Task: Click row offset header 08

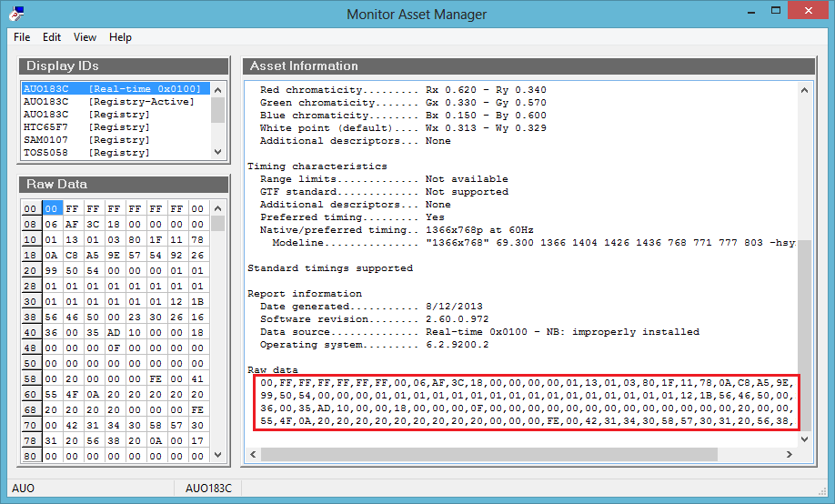Action: coord(31,225)
